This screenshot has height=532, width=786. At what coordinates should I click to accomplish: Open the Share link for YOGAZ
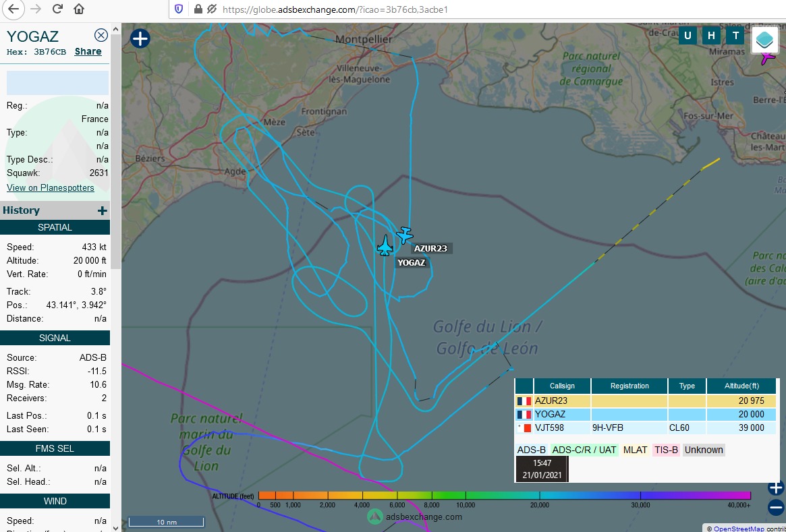coord(88,51)
